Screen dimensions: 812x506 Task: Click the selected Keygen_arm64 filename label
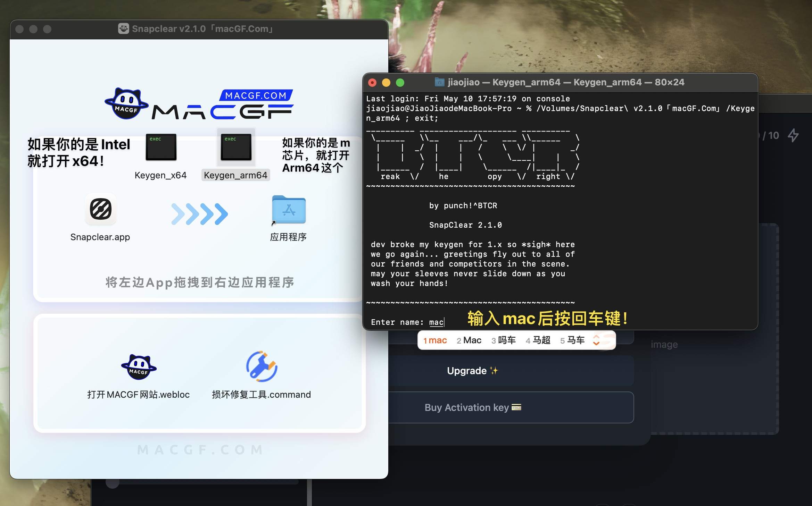236,175
